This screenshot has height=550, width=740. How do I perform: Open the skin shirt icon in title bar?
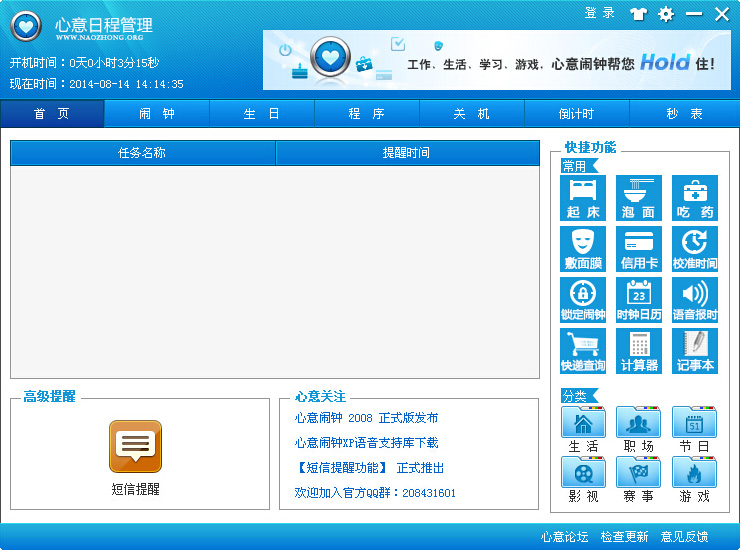pyautogui.click(x=638, y=14)
